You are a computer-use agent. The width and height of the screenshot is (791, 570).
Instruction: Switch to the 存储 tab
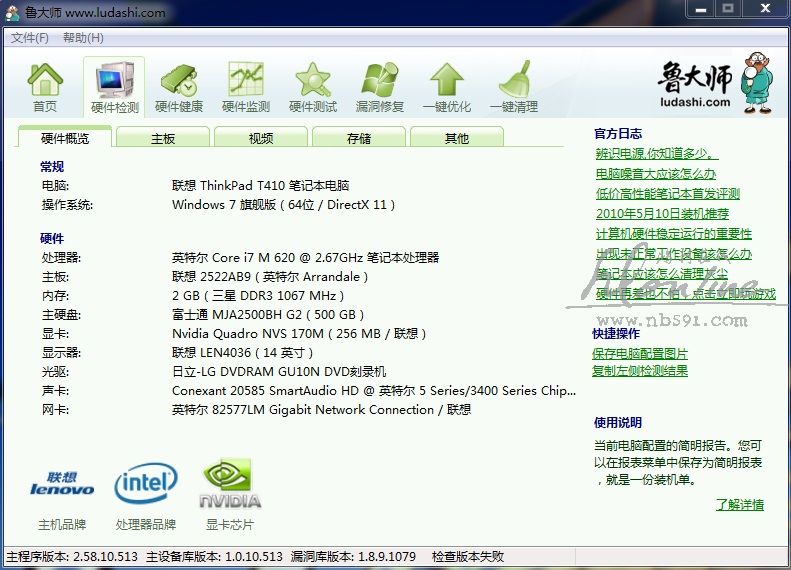pos(359,138)
